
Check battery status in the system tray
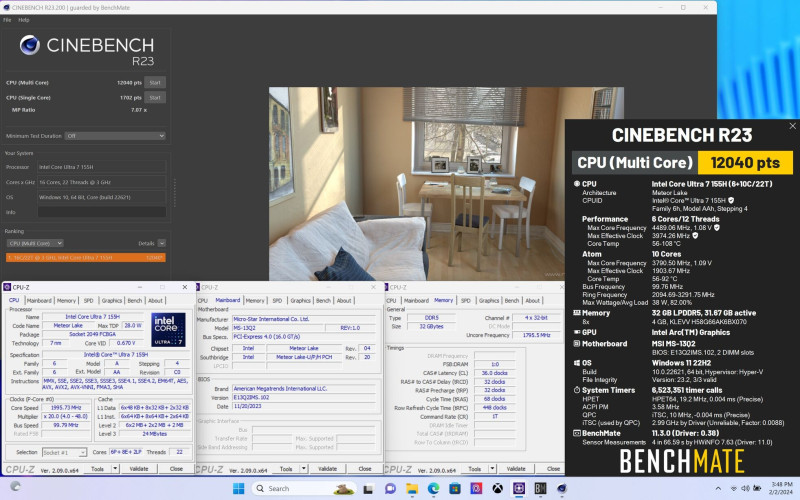[x=757, y=488]
